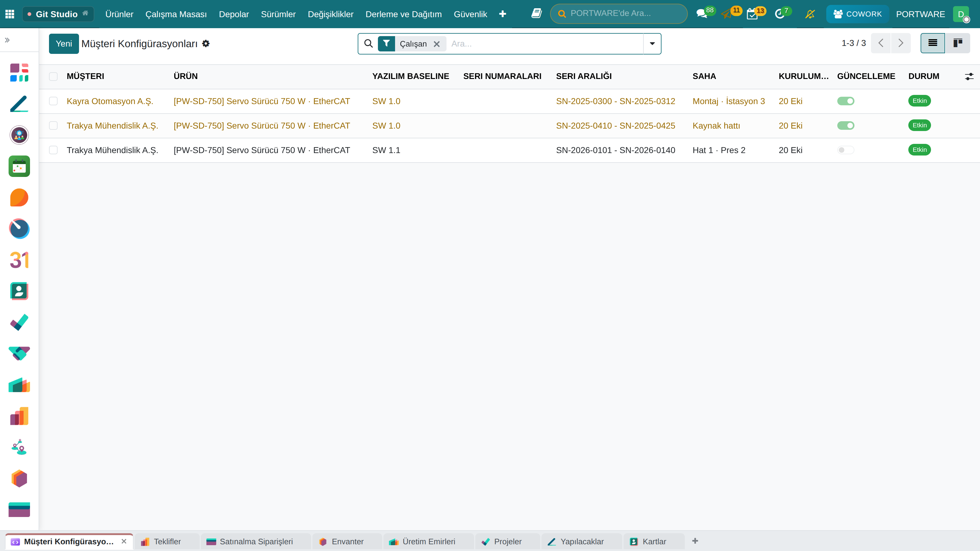This screenshot has width=980, height=551.
Task: Open the green calendar sidebar app
Action: (19, 166)
